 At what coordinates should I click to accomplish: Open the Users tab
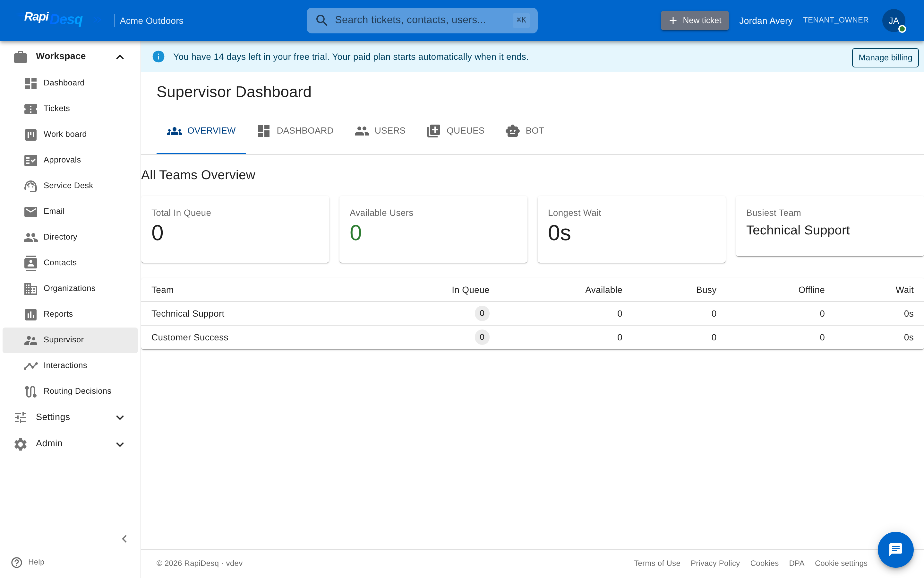click(x=380, y=131)
